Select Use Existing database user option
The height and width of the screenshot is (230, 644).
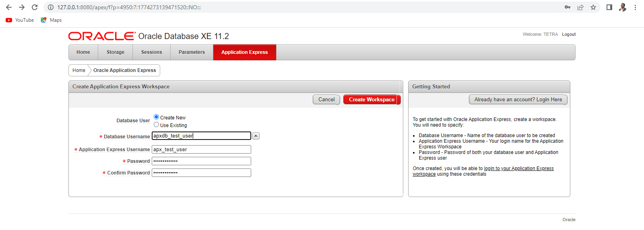(157, 125)
